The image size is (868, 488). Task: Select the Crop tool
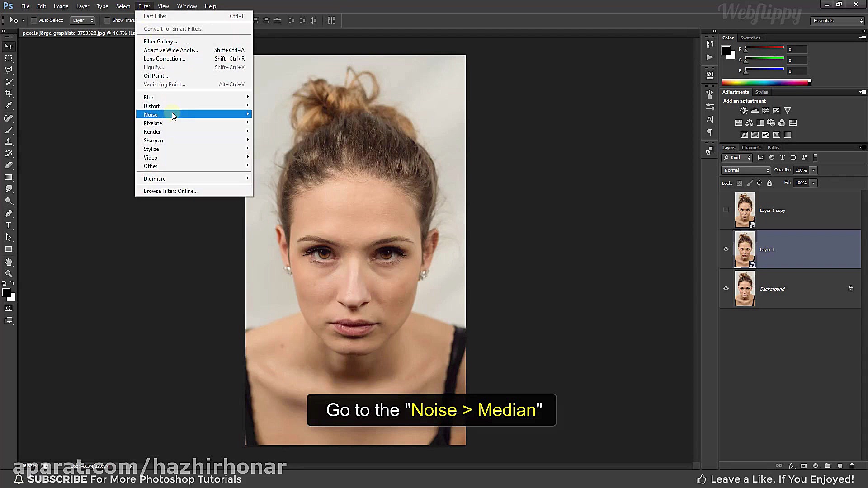point(9,94)
